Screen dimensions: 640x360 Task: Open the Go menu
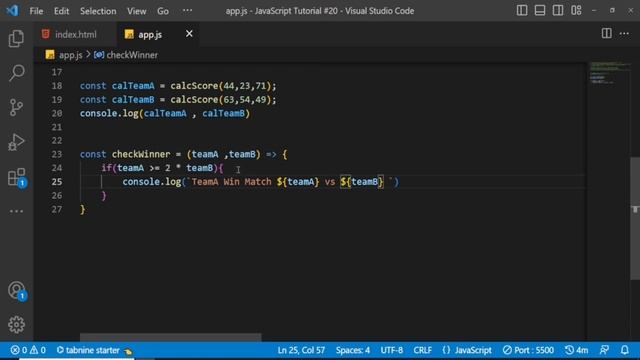[x=163, y=11]
